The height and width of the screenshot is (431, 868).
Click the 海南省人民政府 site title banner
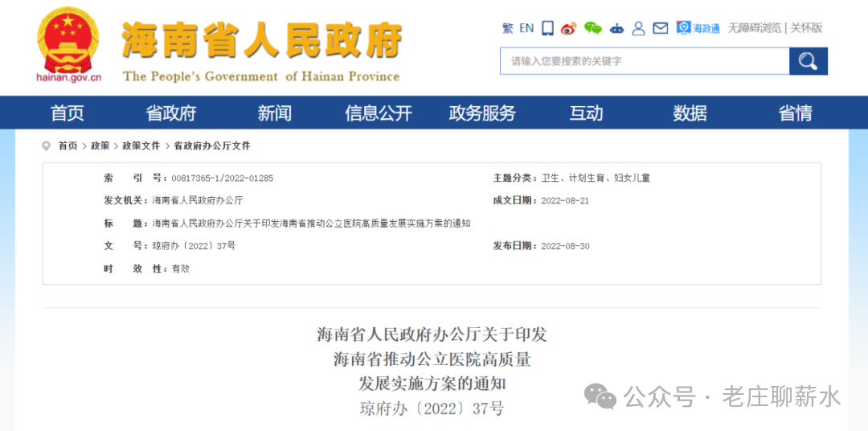(x=261, y=41)
